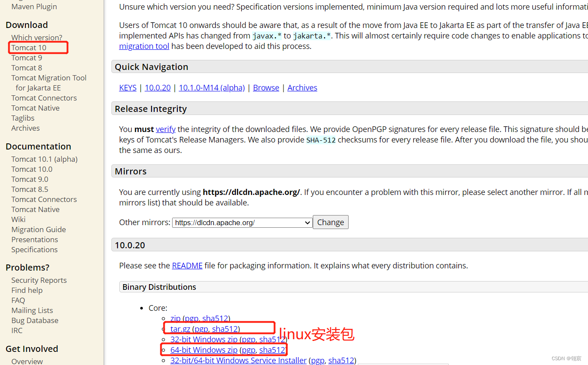Open Tomcat Native under Download
Image resolution: width=588 pixels, height=365 pixels.
point(35,108)
